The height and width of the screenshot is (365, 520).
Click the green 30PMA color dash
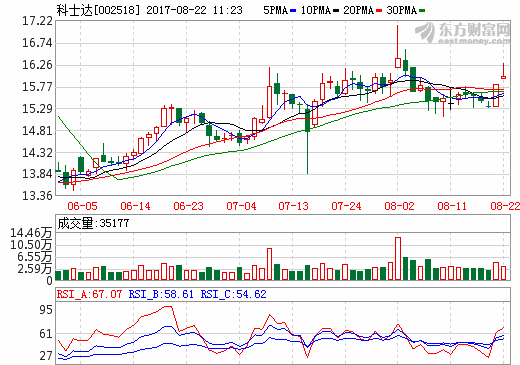click(x=422, y=11)
